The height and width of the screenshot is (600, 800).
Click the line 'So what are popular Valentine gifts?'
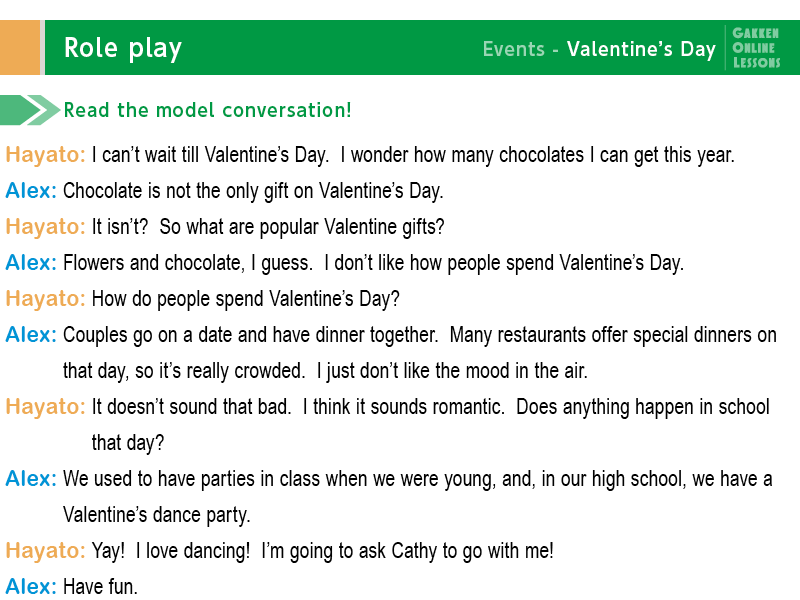point(302,227)
